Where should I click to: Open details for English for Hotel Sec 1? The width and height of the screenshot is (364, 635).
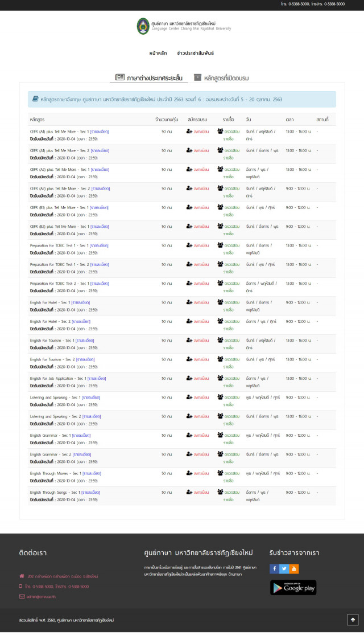click(81, 303)
